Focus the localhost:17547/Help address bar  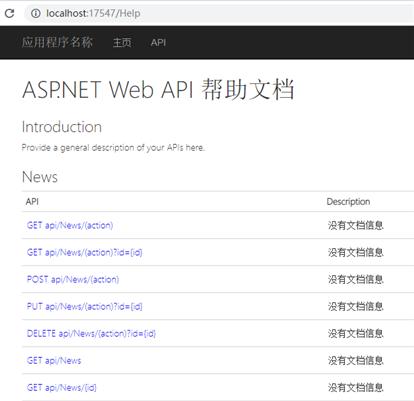click(x=220, y=13)
